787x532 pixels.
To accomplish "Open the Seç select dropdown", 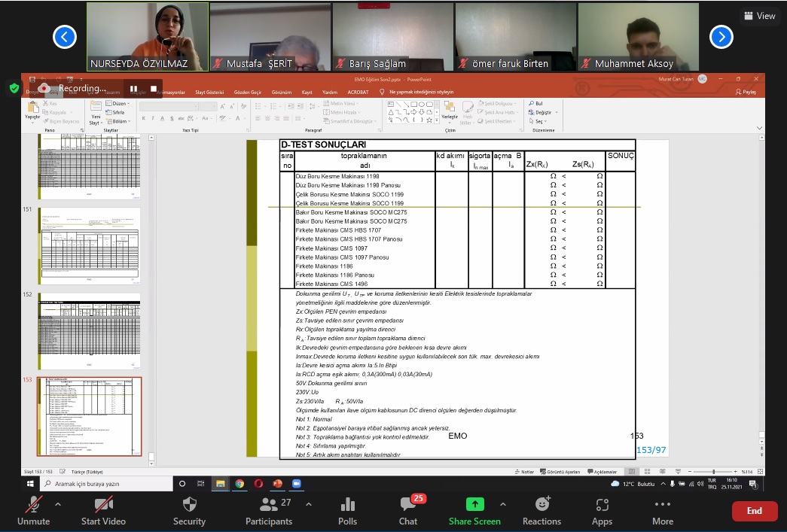I will pos(538,121).
